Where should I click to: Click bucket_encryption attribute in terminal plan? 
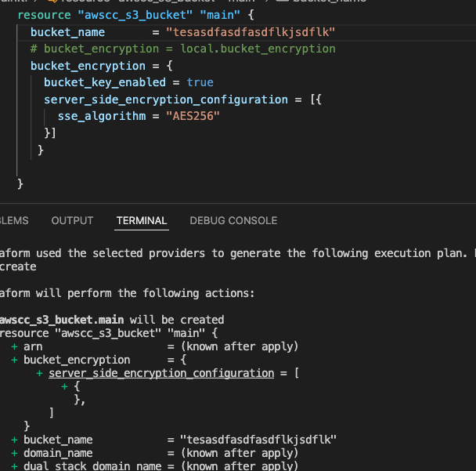pos(77,360)
